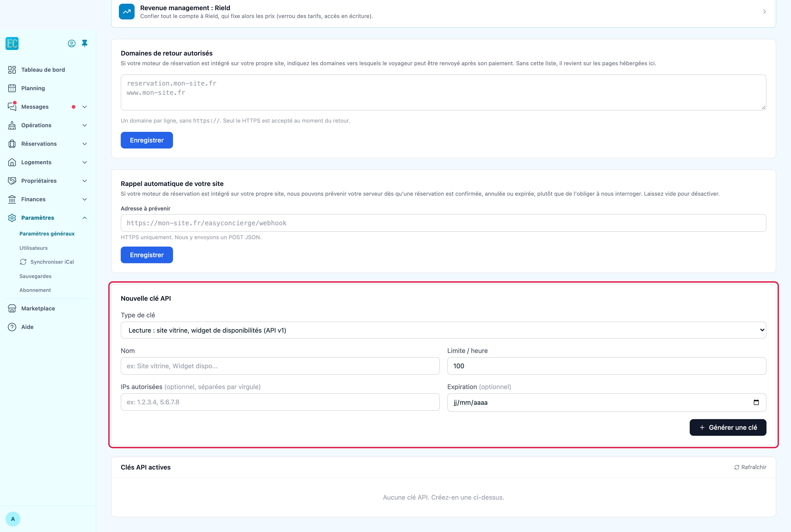Collapse the Paramètres submenu chevron
The image size is (791, 532).
[x=85, y=218]
